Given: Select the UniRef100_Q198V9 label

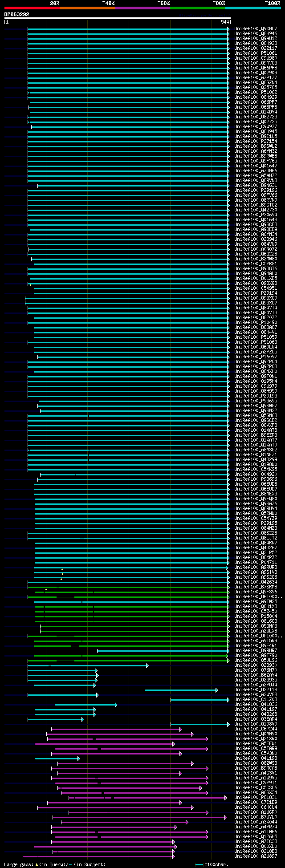Looking at the screenshot, I should pos(256,724).
